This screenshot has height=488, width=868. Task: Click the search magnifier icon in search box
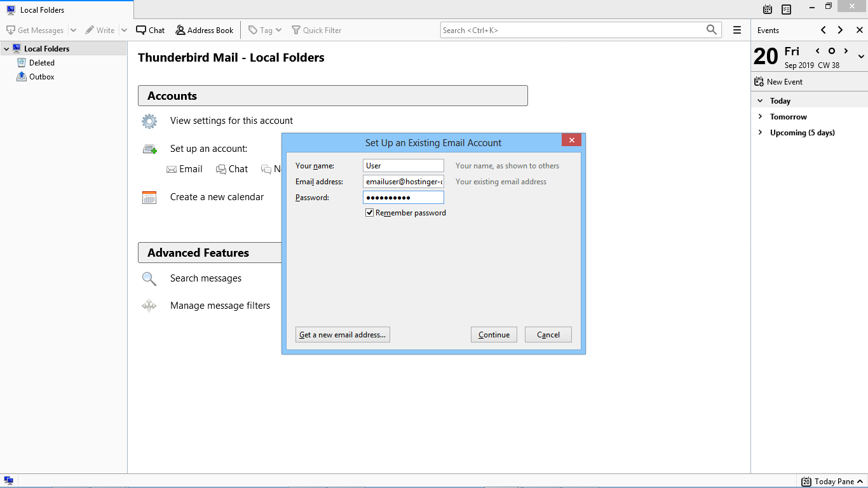pyautogui.click(x=712, y=30)
